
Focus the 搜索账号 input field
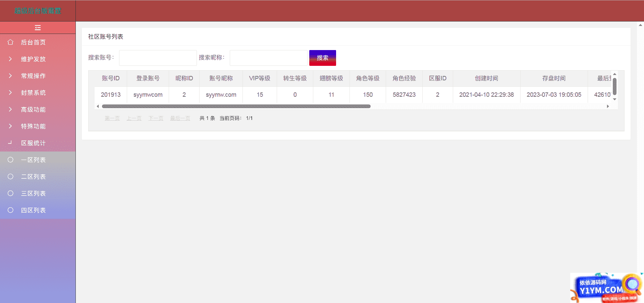158,58
